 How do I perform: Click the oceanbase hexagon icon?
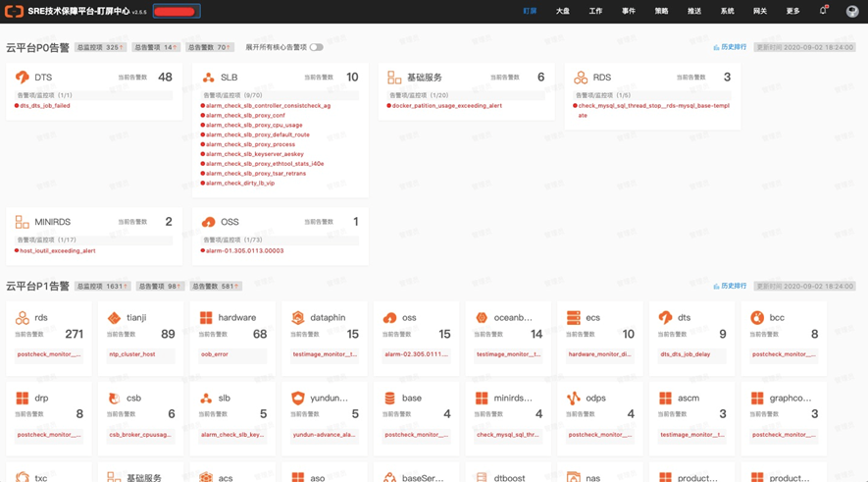(482, 317)
